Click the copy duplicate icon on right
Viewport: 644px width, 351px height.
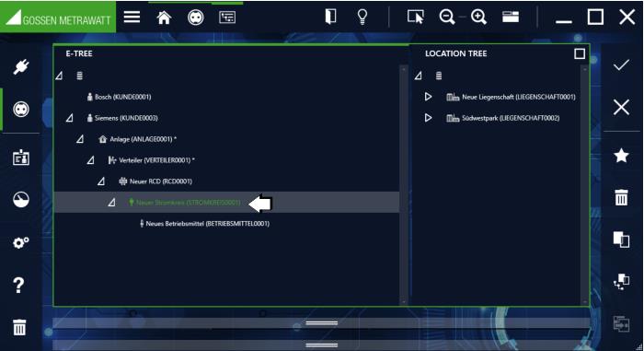click(x=621, y=240)
